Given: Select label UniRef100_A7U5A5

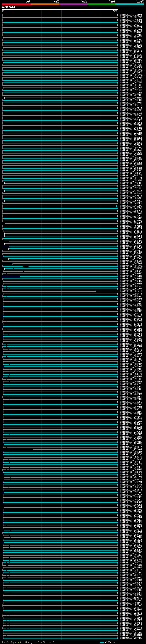Looking at the screenshot, I should (131, 301).
